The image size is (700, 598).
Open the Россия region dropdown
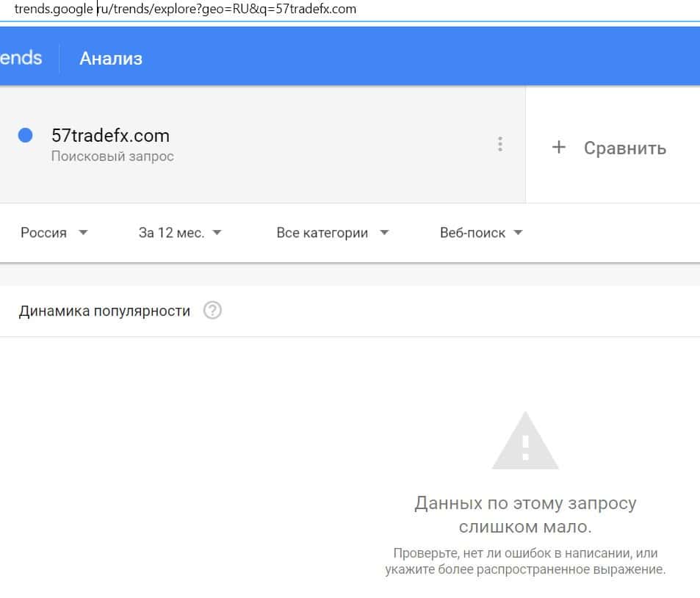[54, 233]
